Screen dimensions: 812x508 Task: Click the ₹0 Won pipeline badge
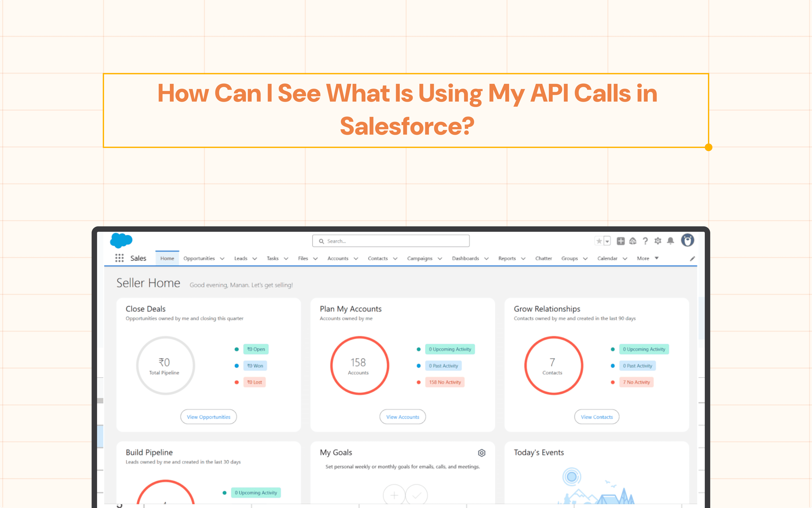255,366
